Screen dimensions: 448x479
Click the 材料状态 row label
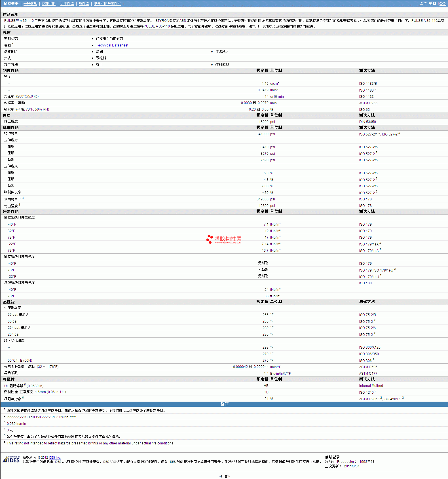coord(11,39)
